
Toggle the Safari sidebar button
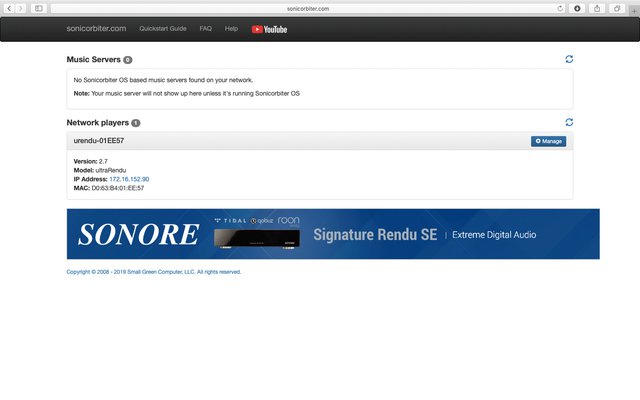point(39,8)
